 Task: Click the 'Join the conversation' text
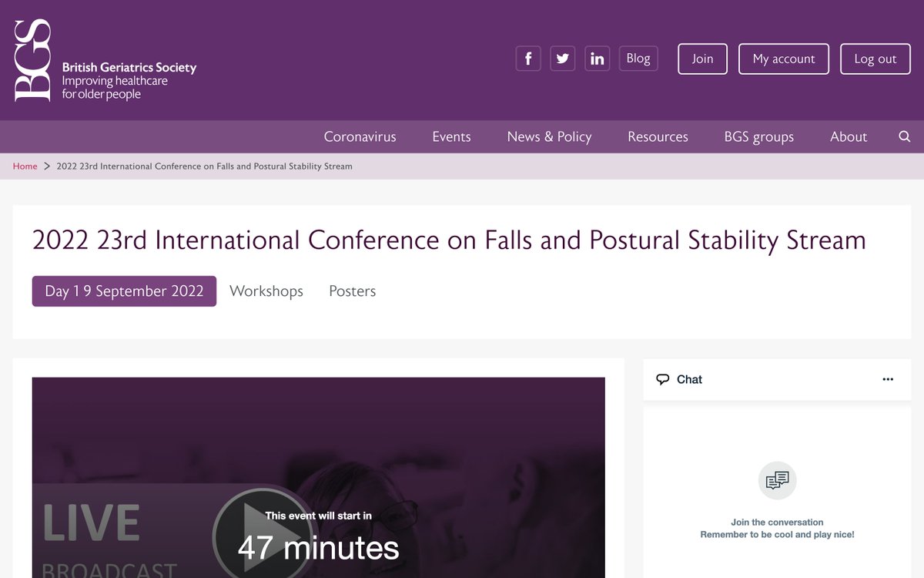777,523
